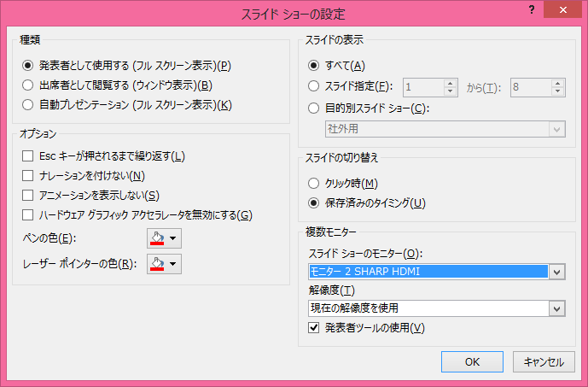The width and height of the screenshot is (588, 387).
Task: Click the キャンセル button
Action: tap(543, 361)
